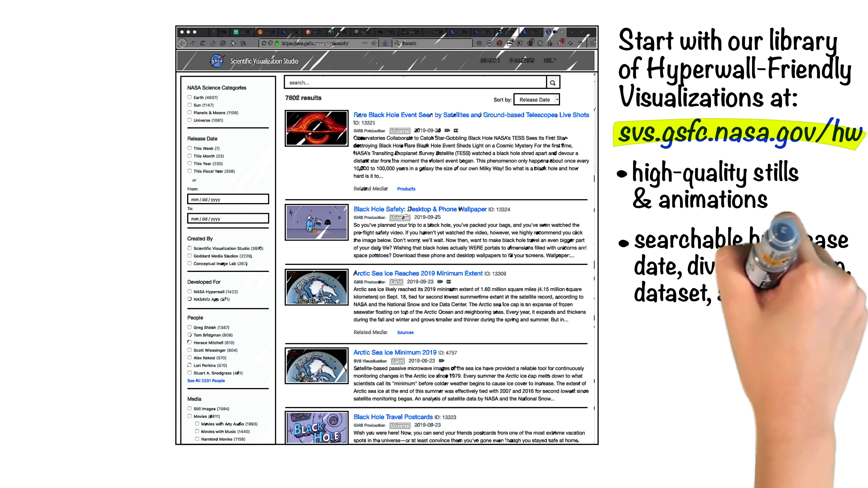Check the Sun (1147) category
Viewport: 868px width, 488px height.
pyautogui.click(x=189, y=105)
